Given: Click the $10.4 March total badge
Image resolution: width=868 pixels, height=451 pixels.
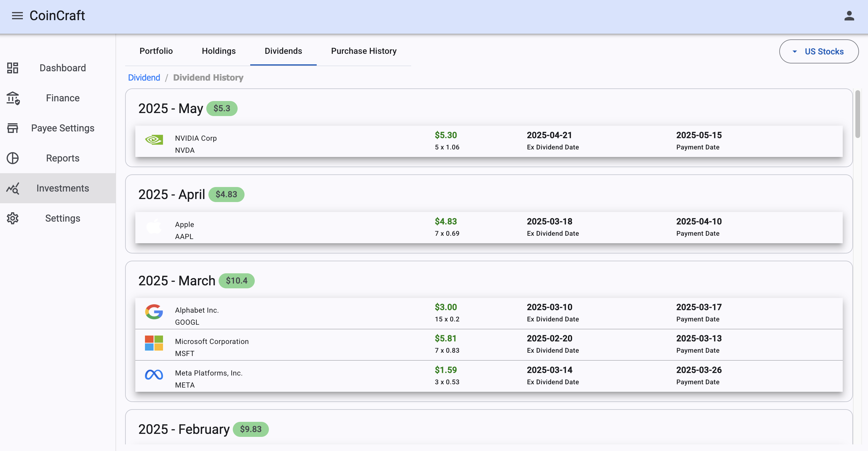Looking at the screenshot, I should [x=236, y=281].
